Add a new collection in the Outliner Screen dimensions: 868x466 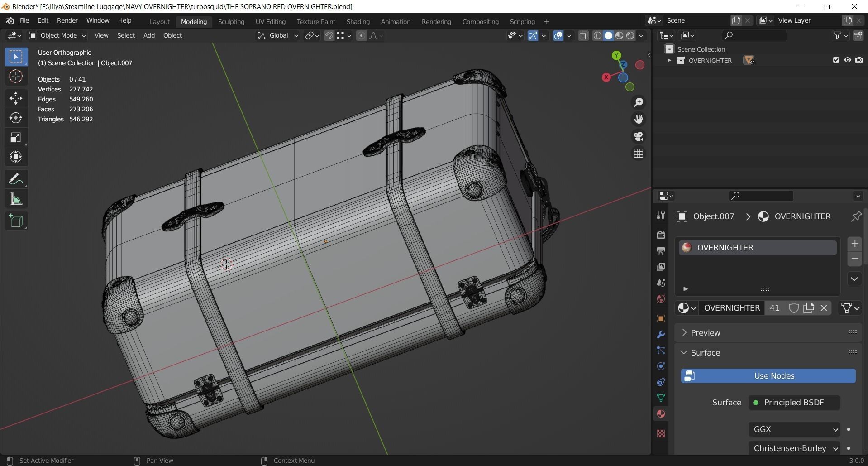click(858, 35)
